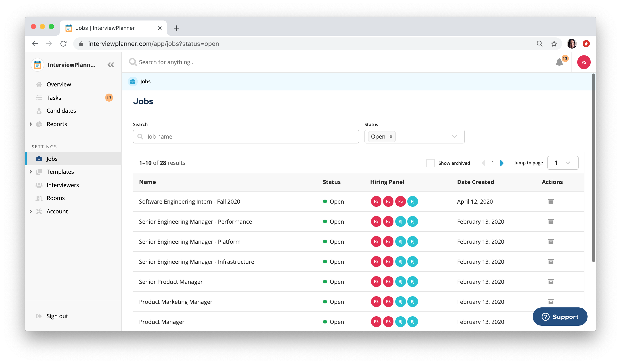Open the notifications bell
Screen dimensions: 621x364
coord(559,62)
